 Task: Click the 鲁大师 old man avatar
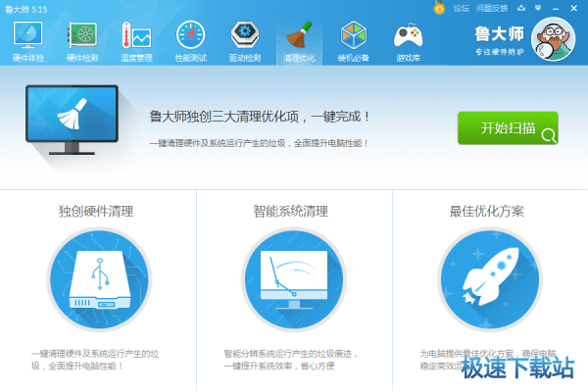click(553, 39)
